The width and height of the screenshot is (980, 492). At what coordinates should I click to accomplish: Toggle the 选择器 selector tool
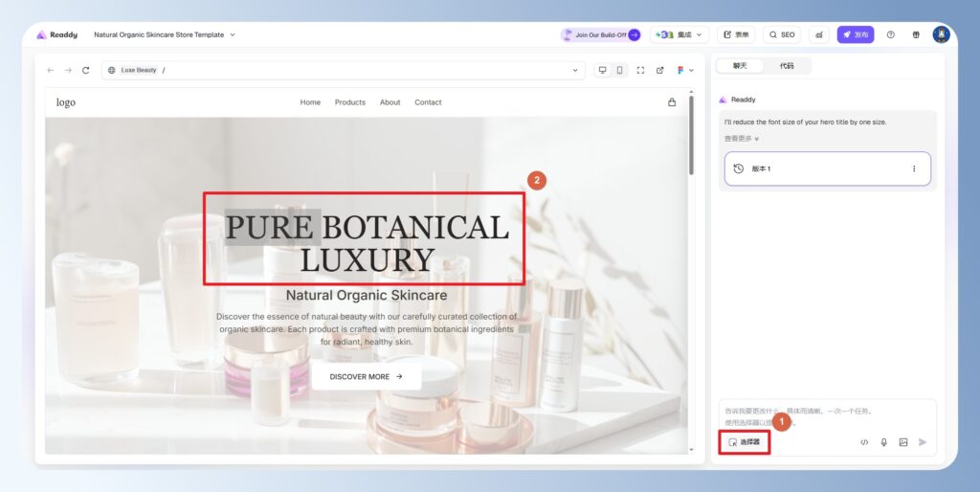(744, 442)
